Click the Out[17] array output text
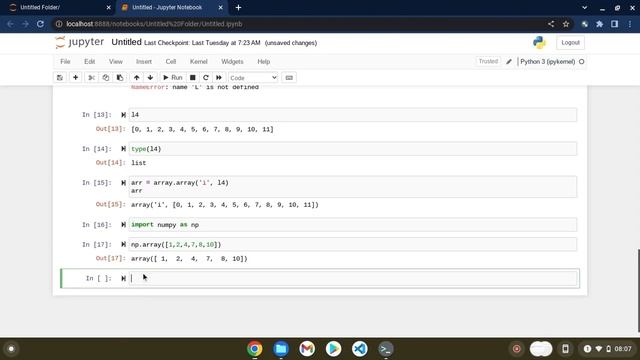The image size is (640, 360). 189,259
